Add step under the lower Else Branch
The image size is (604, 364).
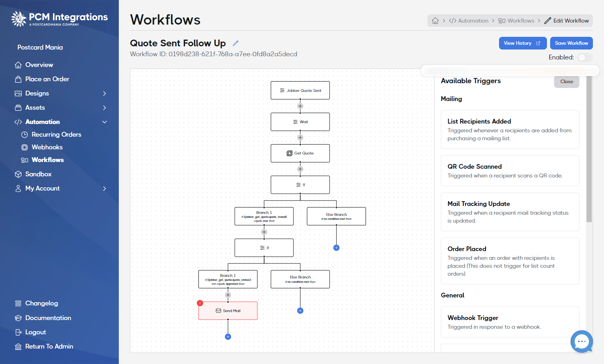pos(300,311)
